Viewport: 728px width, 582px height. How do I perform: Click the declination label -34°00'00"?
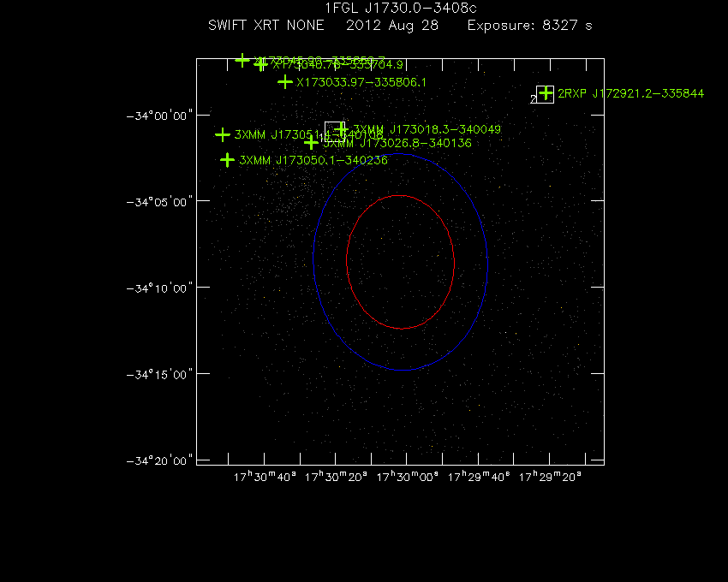pyautogui.click(x=159, y=116)
